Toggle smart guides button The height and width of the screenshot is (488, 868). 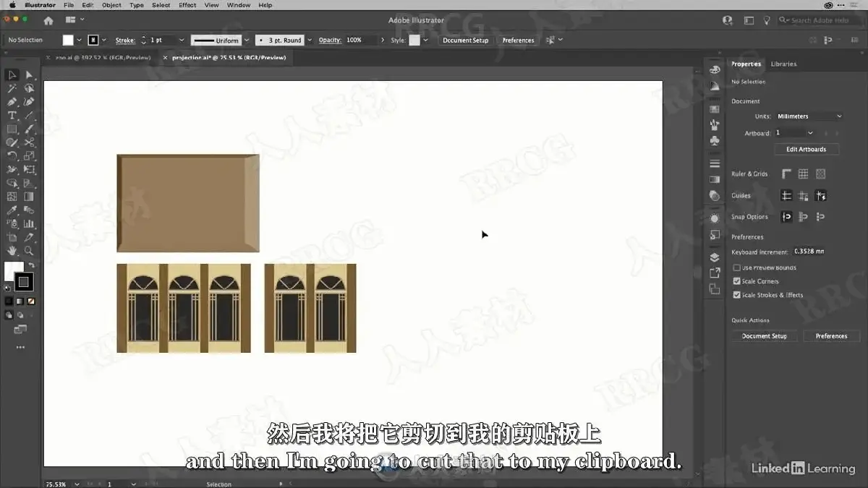click(x=821, y=196)
